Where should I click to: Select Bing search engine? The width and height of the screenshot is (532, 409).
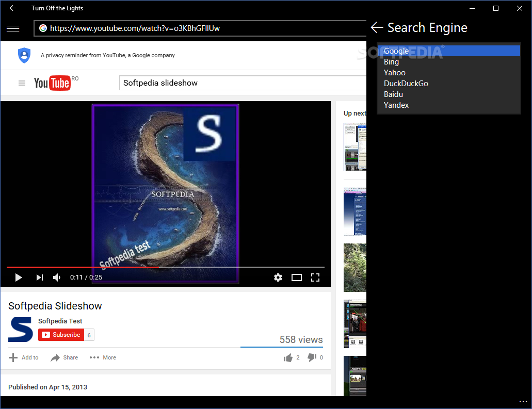pyautogui.click(x=448, y=62)
